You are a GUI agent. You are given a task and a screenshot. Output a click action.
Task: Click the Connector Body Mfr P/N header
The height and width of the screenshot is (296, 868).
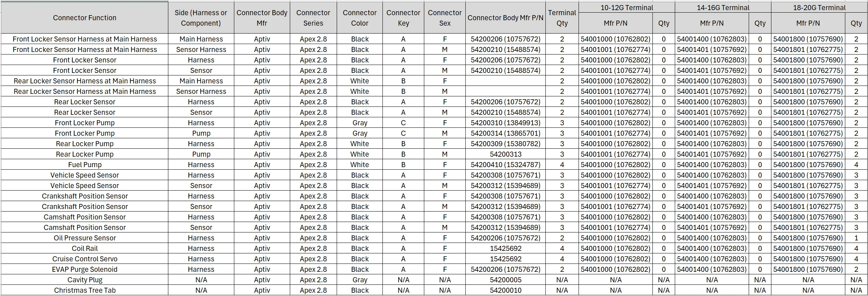point(505,18)
